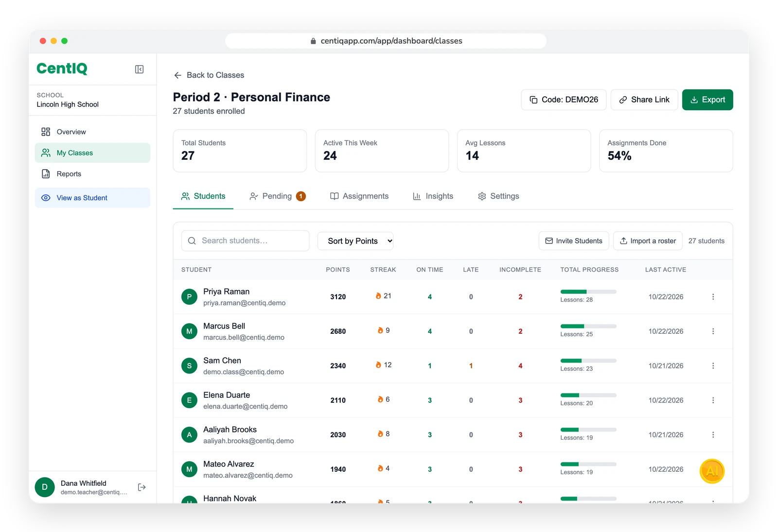Screen dimensions: 778x532
Task: Switch to the Insights tab
Action: pyautogui.click(x=433, y=196)
